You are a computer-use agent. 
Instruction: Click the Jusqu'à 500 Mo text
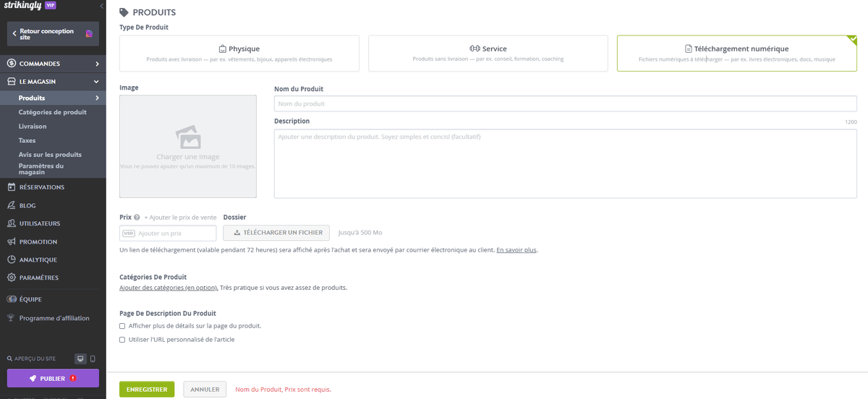[x=360, y=233]
